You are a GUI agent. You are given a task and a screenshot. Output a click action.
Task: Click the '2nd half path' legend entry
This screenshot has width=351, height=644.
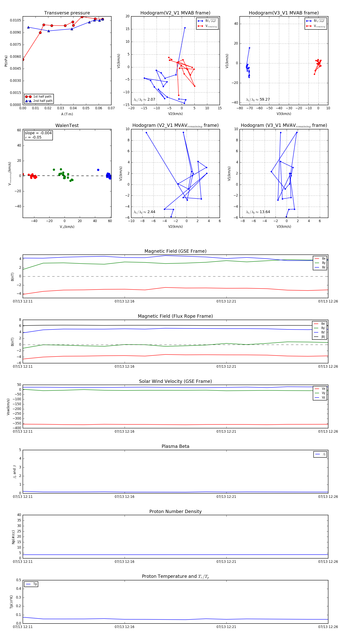tap(39, 101)
